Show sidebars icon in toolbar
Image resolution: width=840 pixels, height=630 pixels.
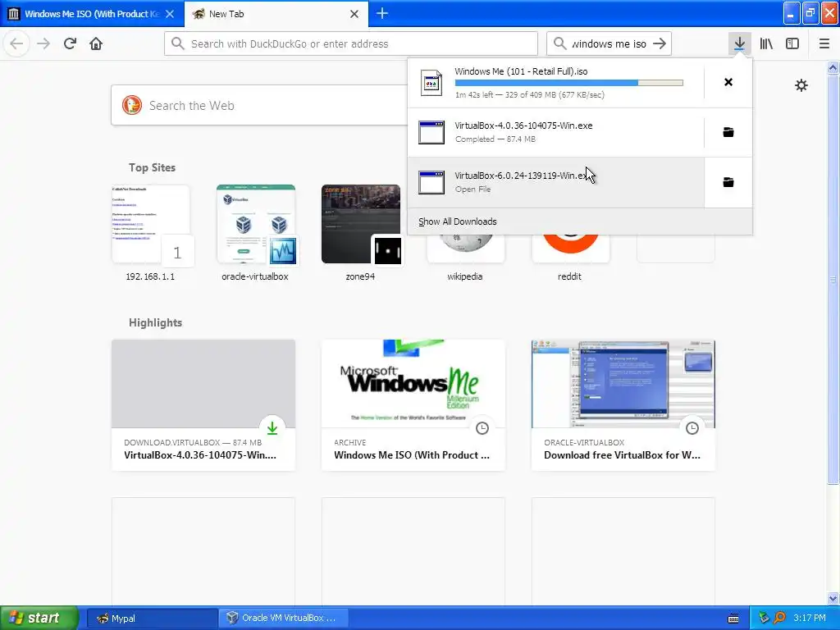tap(792, 43)
